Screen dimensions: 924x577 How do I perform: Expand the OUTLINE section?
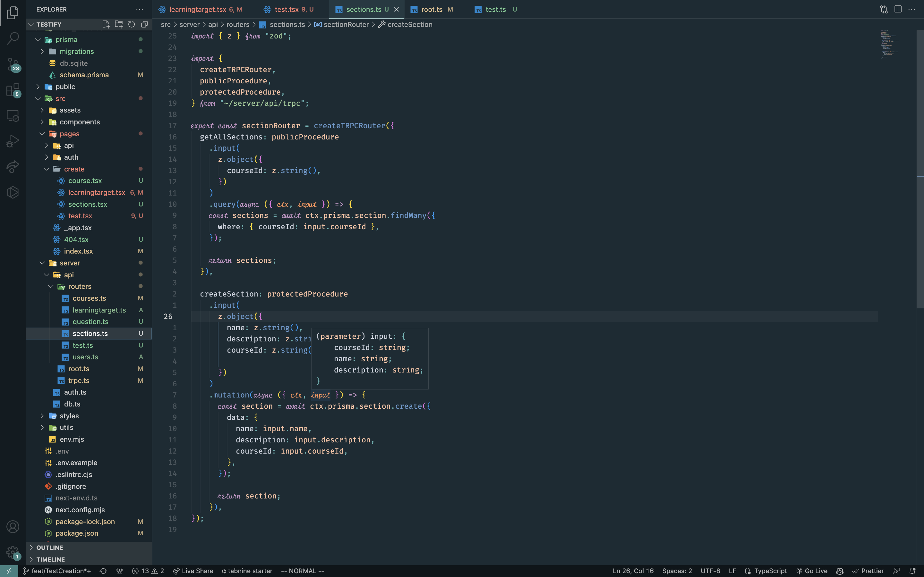click(x=50, y=547)
